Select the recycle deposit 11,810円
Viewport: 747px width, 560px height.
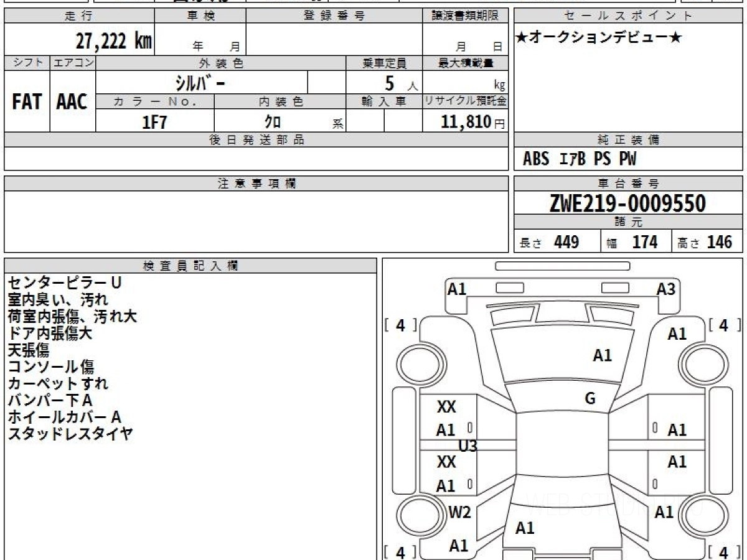(472, 121)
